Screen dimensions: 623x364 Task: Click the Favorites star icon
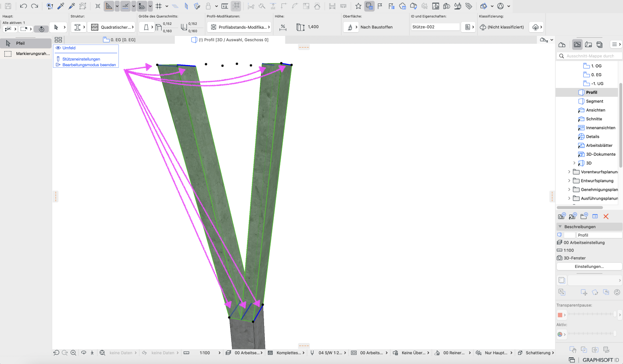pos(358,6)
